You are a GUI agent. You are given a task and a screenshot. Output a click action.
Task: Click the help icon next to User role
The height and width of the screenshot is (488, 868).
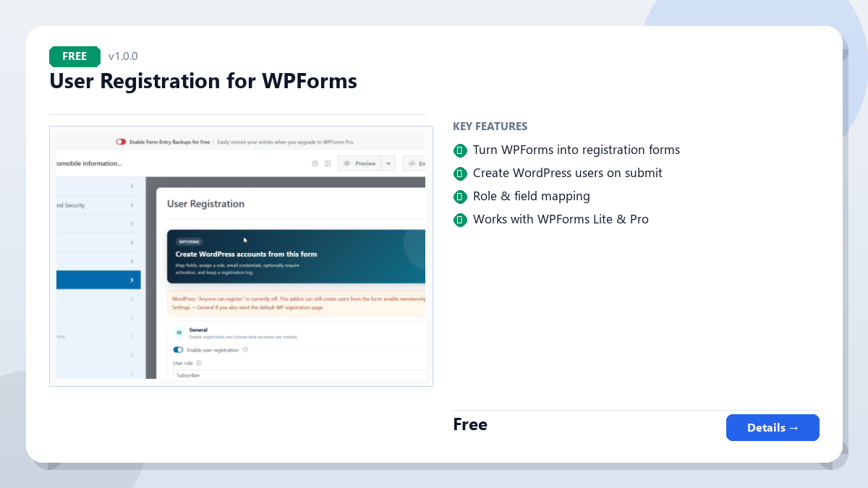pyautogui.click(x=198, y=363)
